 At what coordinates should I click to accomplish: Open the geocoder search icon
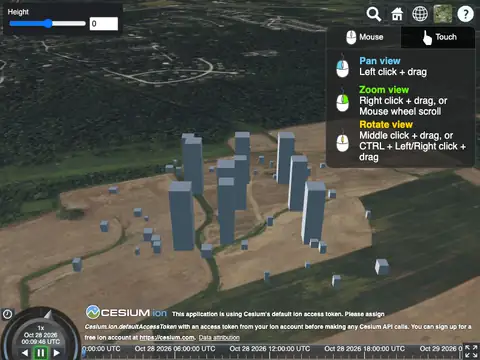pos(374,14)
